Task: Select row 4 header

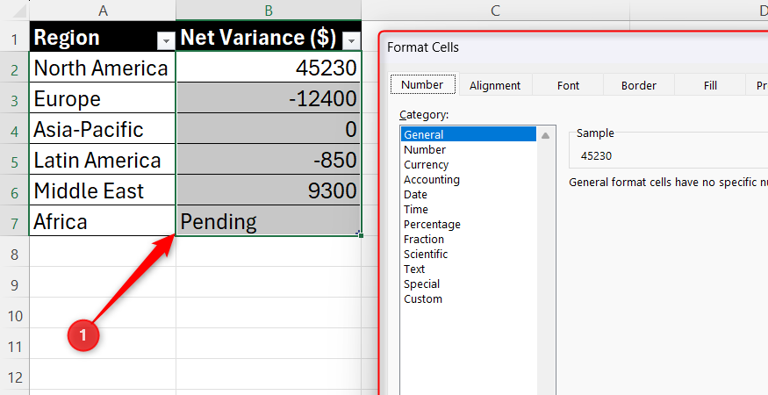Action: (x=14, y=130)
